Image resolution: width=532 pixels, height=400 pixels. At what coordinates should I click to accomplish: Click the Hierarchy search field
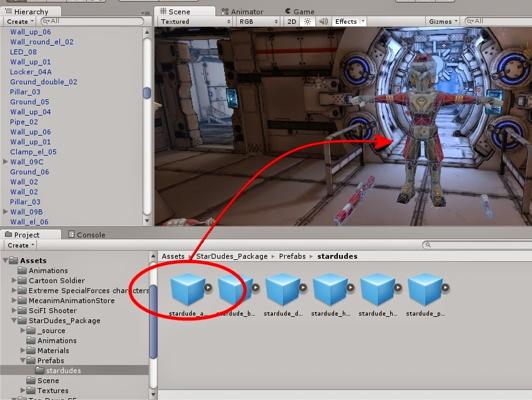92,21
